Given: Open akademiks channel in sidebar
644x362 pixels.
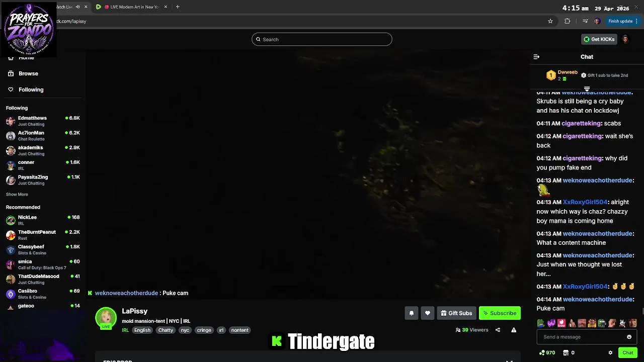Looking at the screenshot, I should tap(43, 150).
